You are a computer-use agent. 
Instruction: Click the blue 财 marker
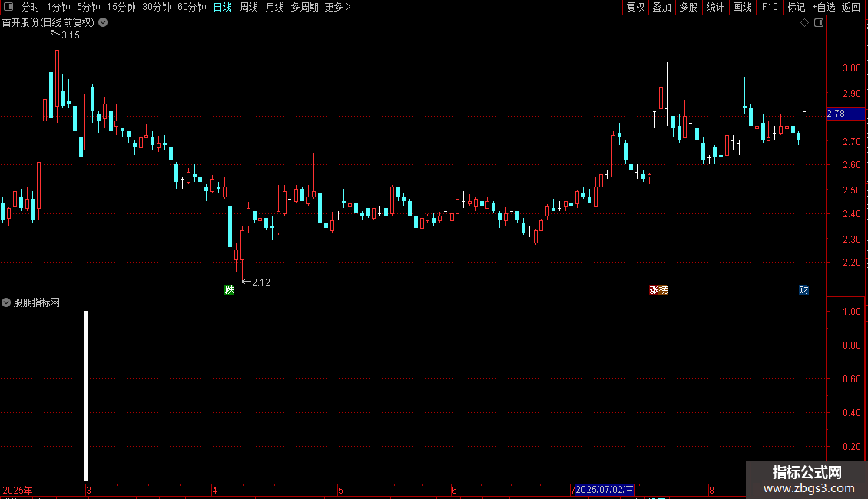click(803, 290)
